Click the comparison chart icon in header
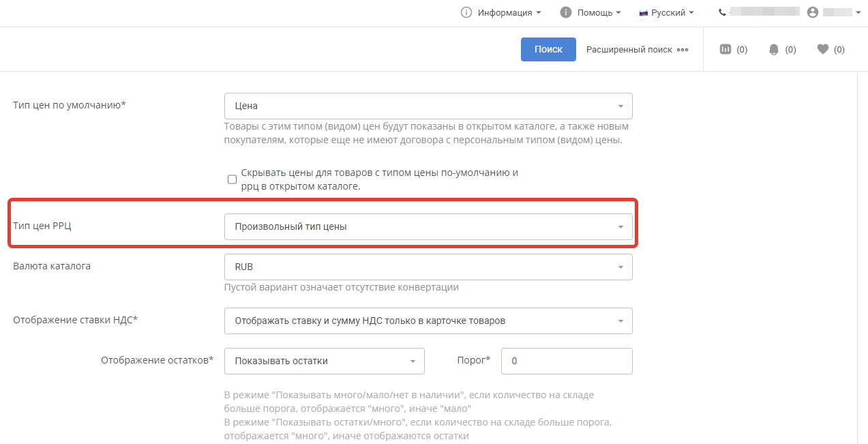Screen dimensions: 868x444 (x=725, y=49)
